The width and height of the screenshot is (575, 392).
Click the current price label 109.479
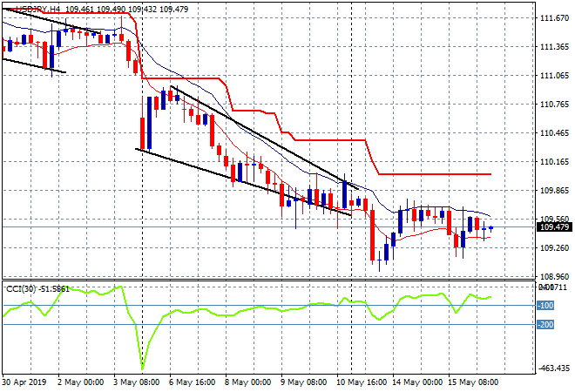[554, 227]
